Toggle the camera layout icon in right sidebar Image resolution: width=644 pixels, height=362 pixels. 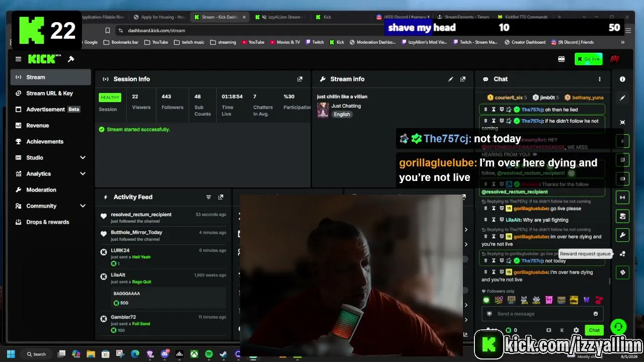click(x=622, y=216)
